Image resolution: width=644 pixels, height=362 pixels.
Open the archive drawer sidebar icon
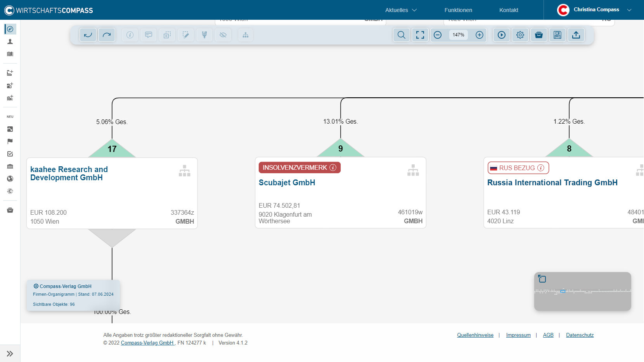10,210
